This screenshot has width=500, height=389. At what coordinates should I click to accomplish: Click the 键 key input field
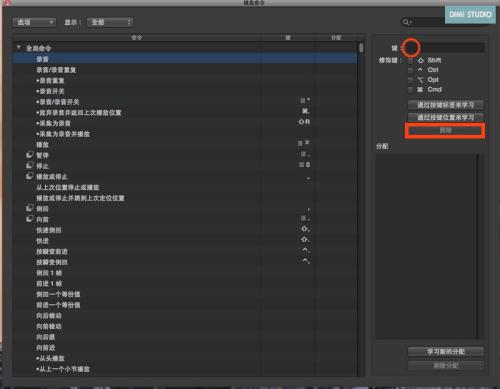[x=444, y=48]
